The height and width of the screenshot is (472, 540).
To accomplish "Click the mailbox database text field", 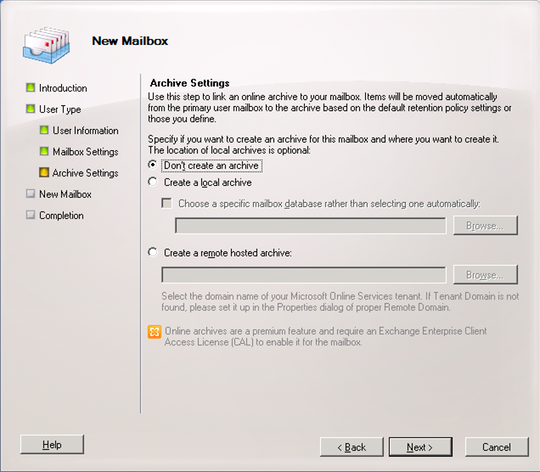I will coord(310,225).
